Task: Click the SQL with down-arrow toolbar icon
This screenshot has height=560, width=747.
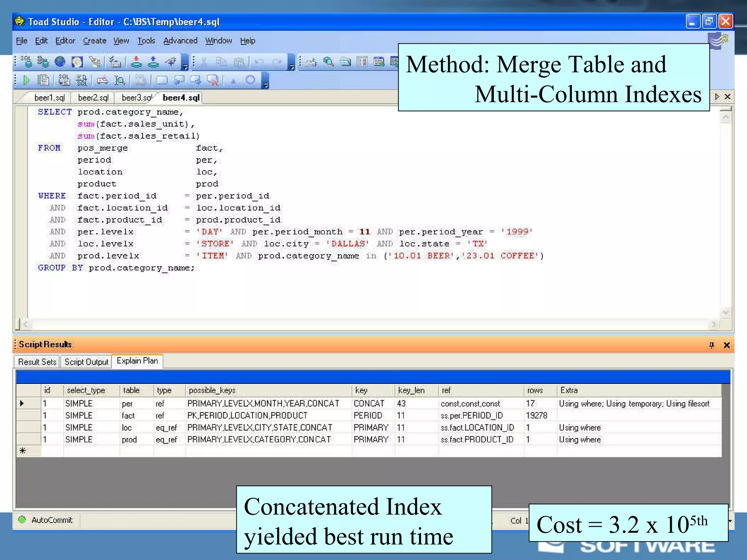Action: tap(64, 80)
